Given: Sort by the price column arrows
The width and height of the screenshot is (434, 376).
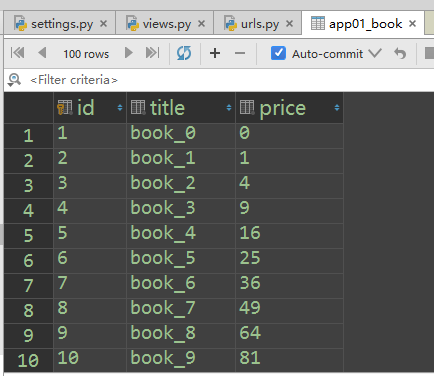Looking at the screenshot, I should (x=337, y=108).
